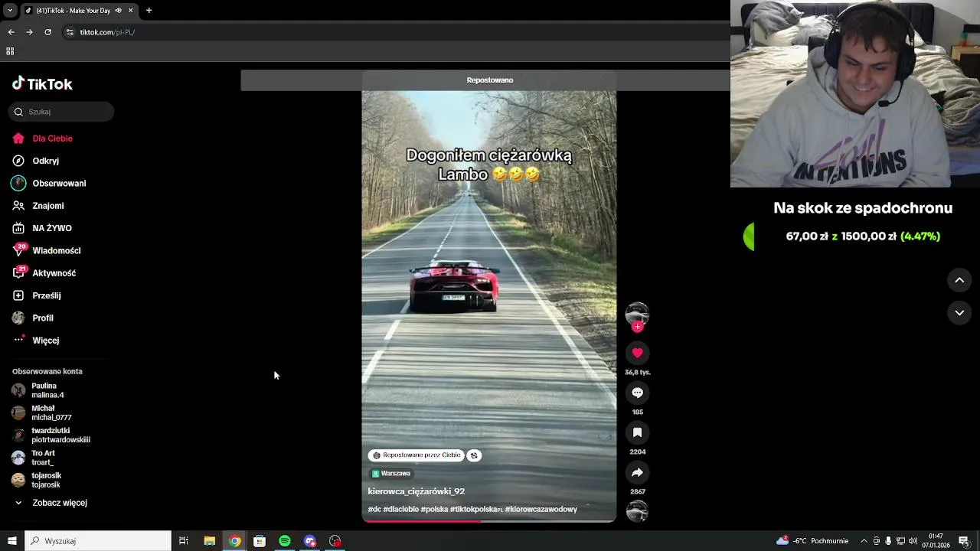Click the Repostowane przez Ciebie label
980x551 pixels.
tap(416, 455)
